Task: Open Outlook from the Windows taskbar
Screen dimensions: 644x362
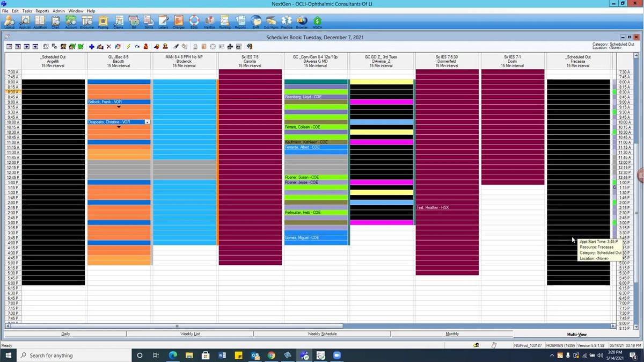Action: point(255,355)
